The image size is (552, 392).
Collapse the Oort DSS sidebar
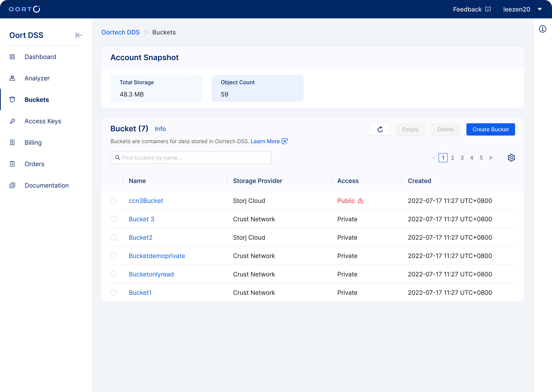coord(79,35)
